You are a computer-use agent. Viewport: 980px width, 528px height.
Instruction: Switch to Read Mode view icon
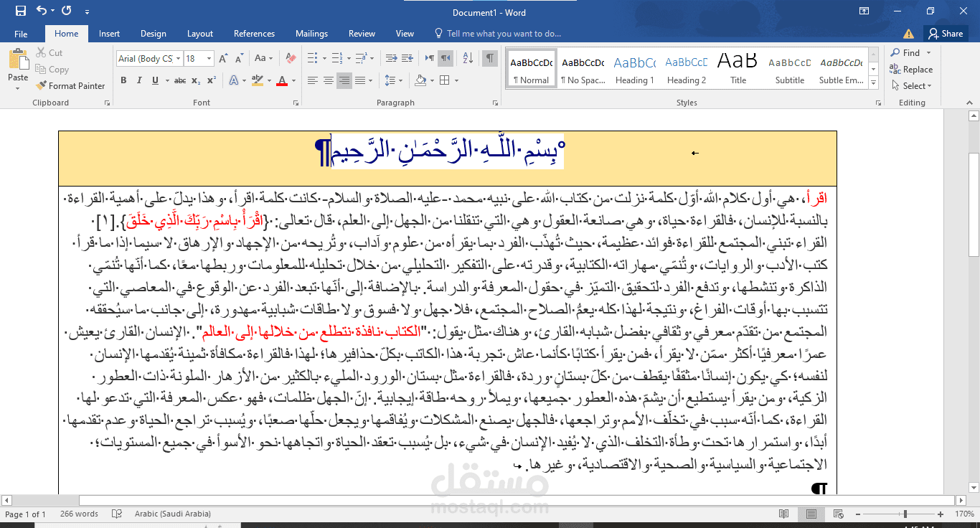pos(784,514)
